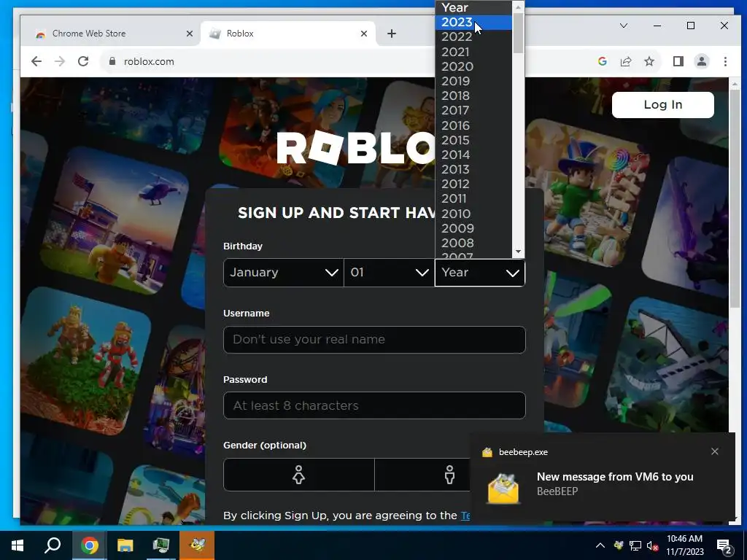Select the female gender icon
This screenshot has height=560, width=747.
point(298,475)
